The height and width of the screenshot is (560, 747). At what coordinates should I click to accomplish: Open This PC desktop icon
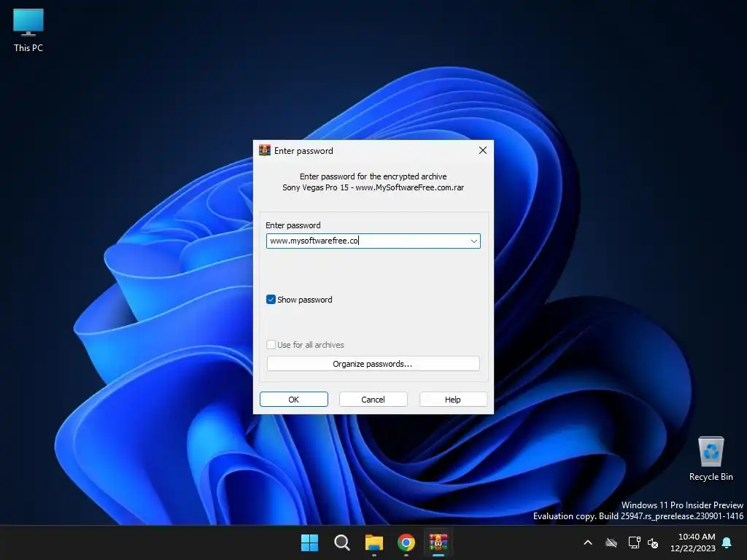(28, 31)
